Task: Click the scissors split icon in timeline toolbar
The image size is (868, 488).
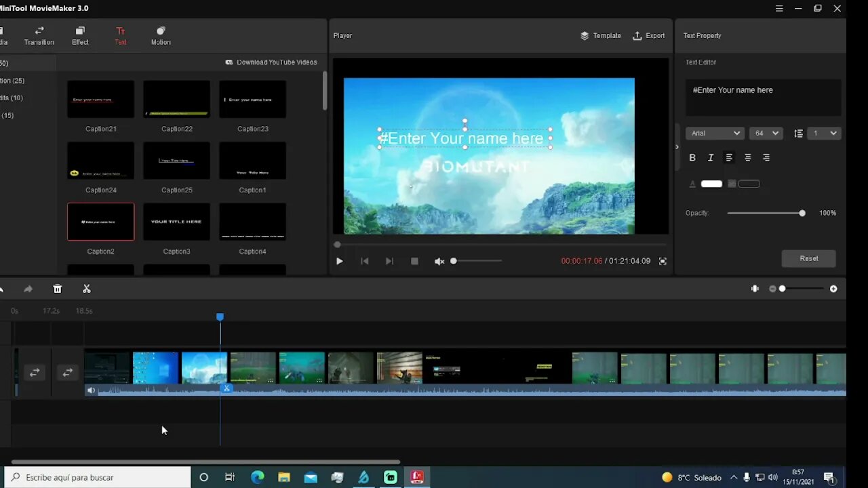Action: (87, 289)
